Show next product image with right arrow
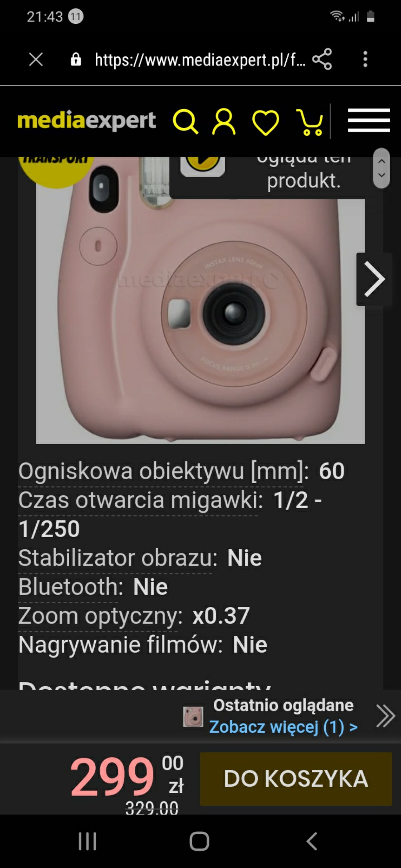Image resolution: width=401 pixels, height=868 pixels. [374, 279]
